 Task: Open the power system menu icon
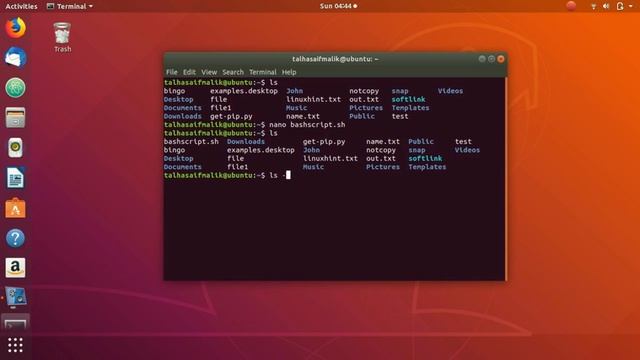(620, 6)
